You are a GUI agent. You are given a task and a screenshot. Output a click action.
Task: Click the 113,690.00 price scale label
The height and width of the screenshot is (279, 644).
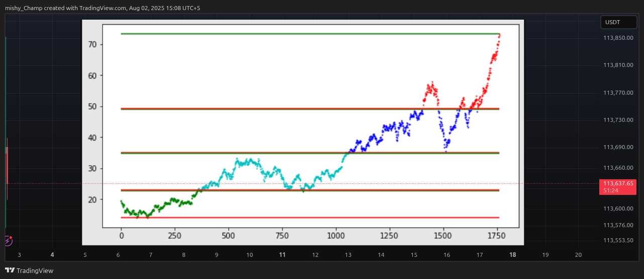click(x=618, y=147)
